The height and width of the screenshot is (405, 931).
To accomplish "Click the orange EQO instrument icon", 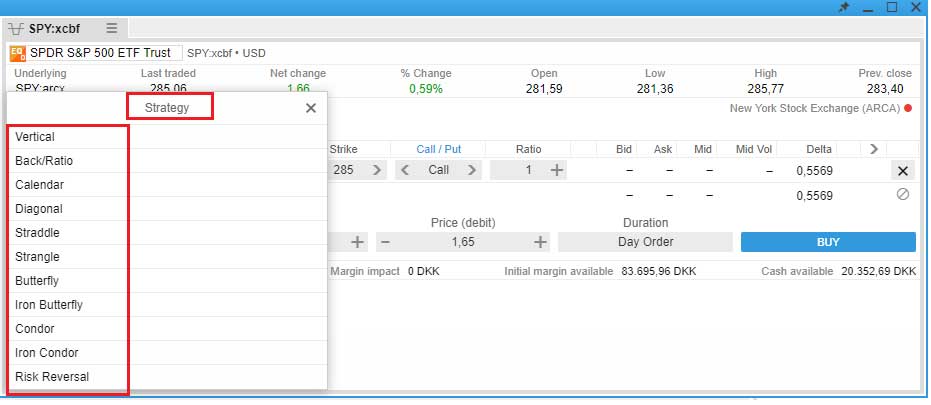I will [18, 53].
